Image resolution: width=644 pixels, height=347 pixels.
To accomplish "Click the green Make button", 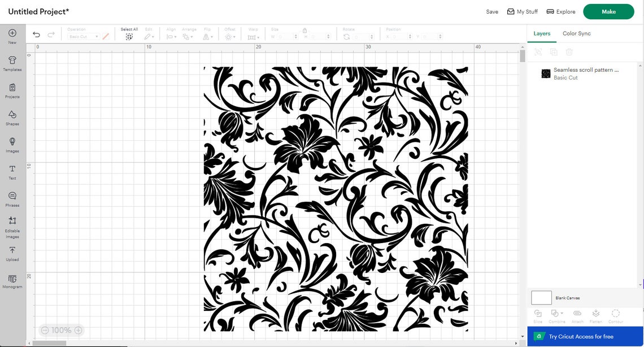I will 608,11.
